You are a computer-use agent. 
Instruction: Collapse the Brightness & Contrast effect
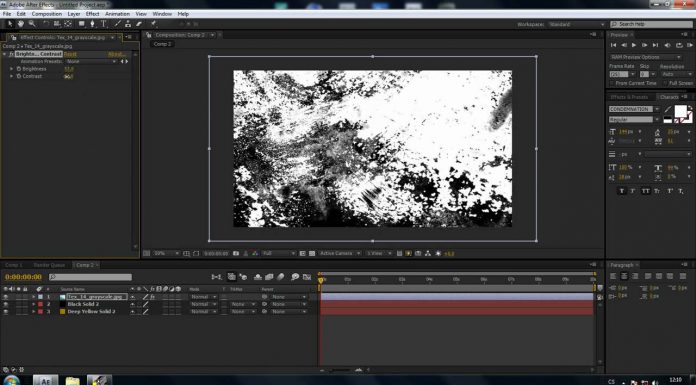4,54
